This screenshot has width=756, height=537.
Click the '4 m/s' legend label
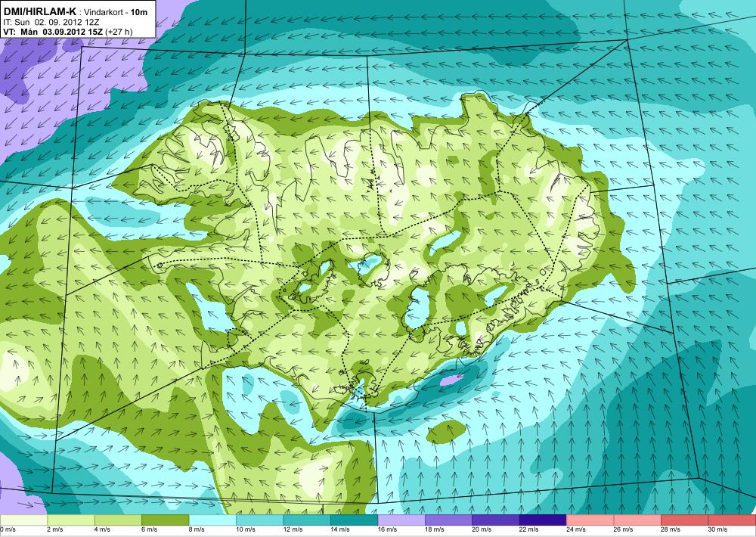coord(102,529)
